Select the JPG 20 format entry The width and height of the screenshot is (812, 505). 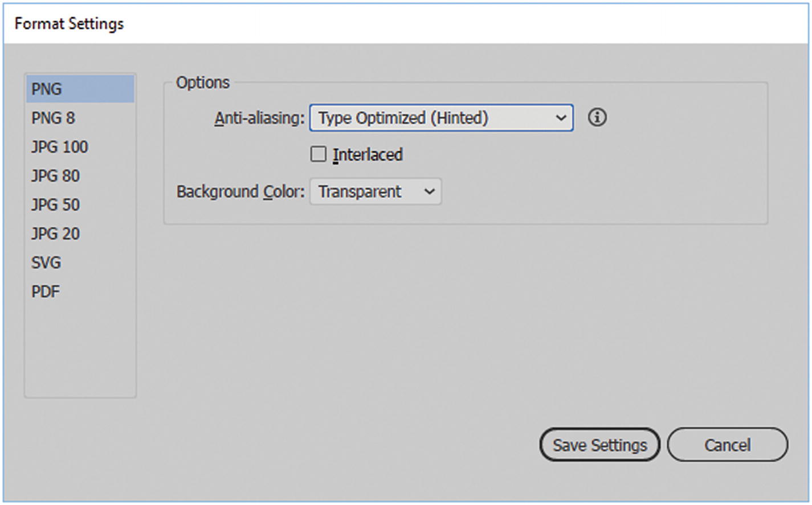point(55,234)
